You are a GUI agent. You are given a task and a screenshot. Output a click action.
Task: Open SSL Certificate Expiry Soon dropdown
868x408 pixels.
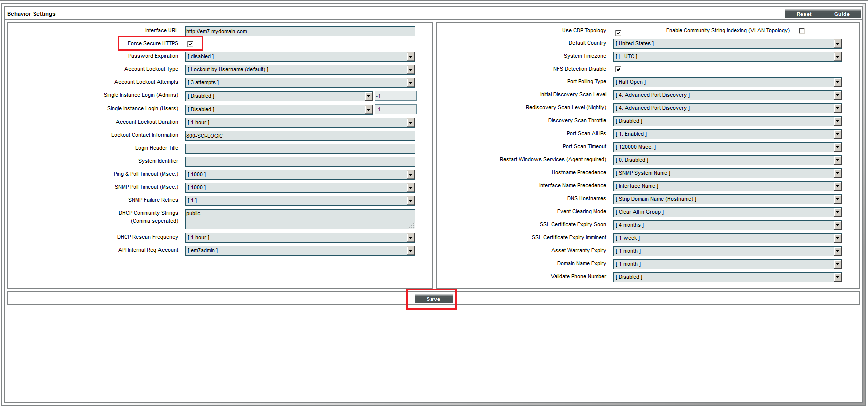pyautogui.click(x=728, y=225)
